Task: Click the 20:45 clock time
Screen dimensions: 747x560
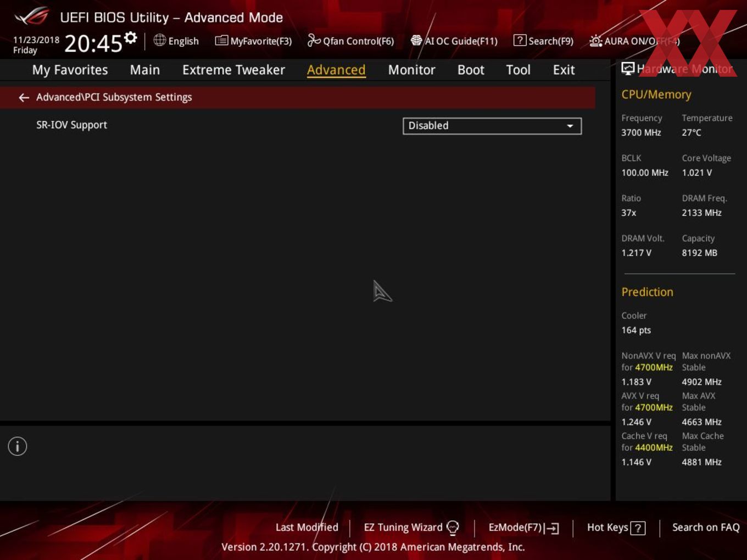Action: pos(93,43)
